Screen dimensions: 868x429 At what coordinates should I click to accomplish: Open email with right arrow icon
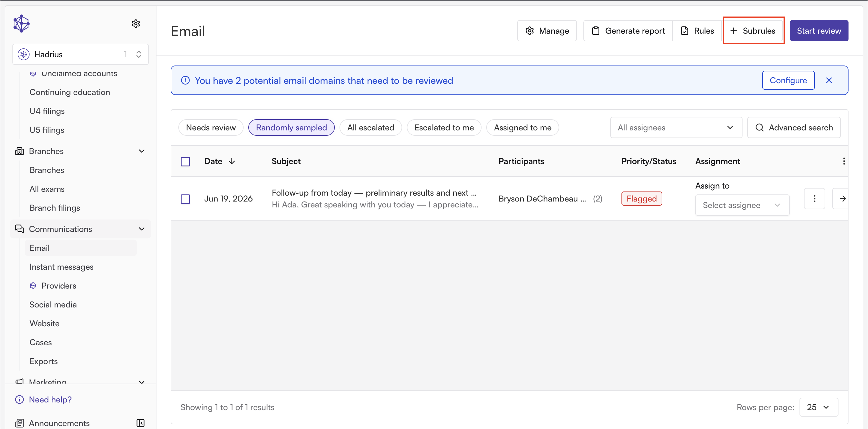tap(842, 199)
